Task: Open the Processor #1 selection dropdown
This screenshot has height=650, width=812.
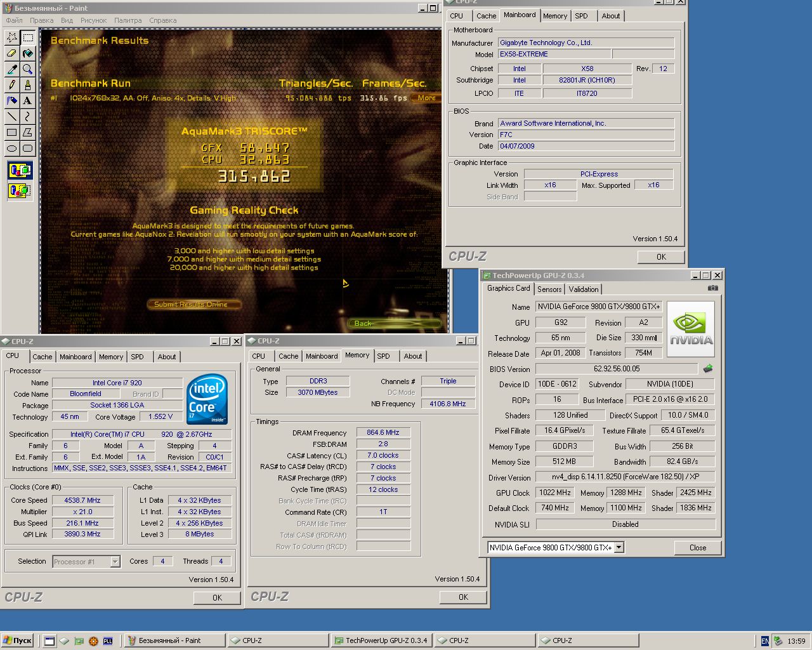Action: tap(115, 562)
